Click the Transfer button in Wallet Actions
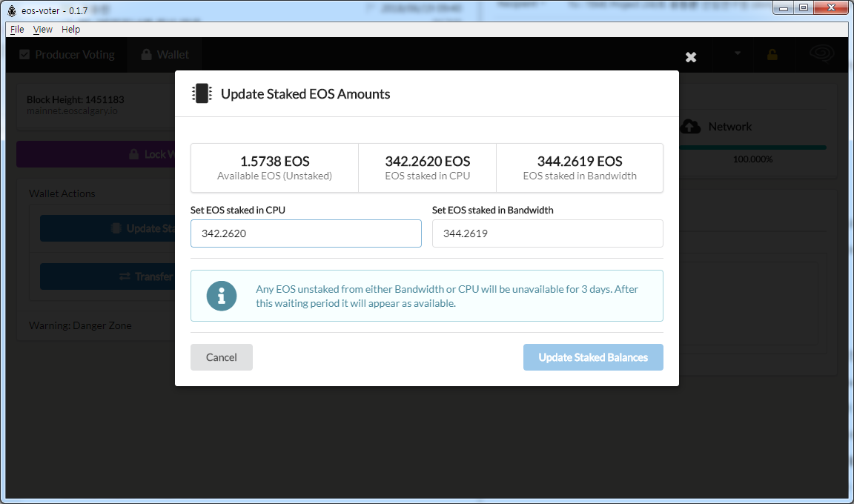Image resolution: width=854 pixels, height=504 pixels. (x=107, y=277)
